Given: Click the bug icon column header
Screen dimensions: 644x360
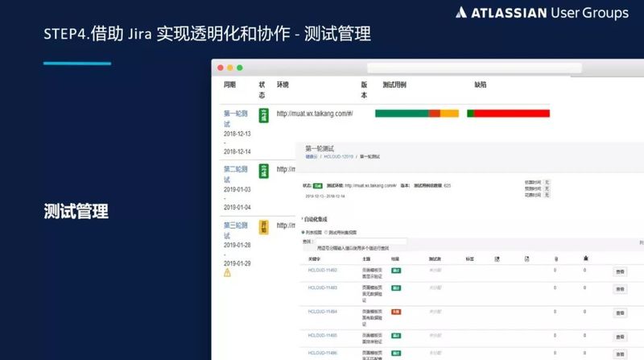Looking at the screenshot, I should (x=586, y=259).
